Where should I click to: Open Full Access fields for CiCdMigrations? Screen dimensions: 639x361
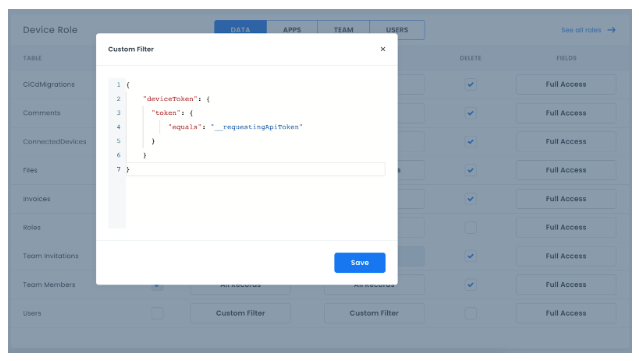(x=566, y=84)
